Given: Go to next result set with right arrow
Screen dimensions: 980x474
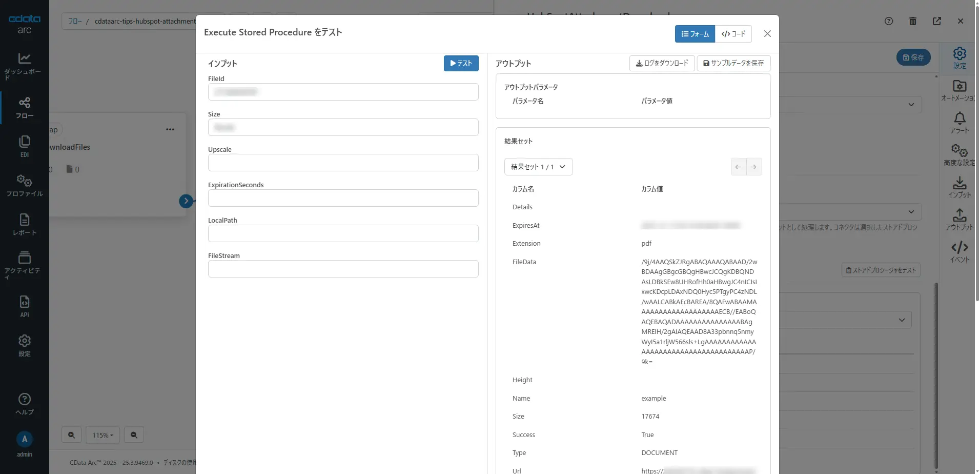Looking at the screenshot, I should tap(754, 166).
